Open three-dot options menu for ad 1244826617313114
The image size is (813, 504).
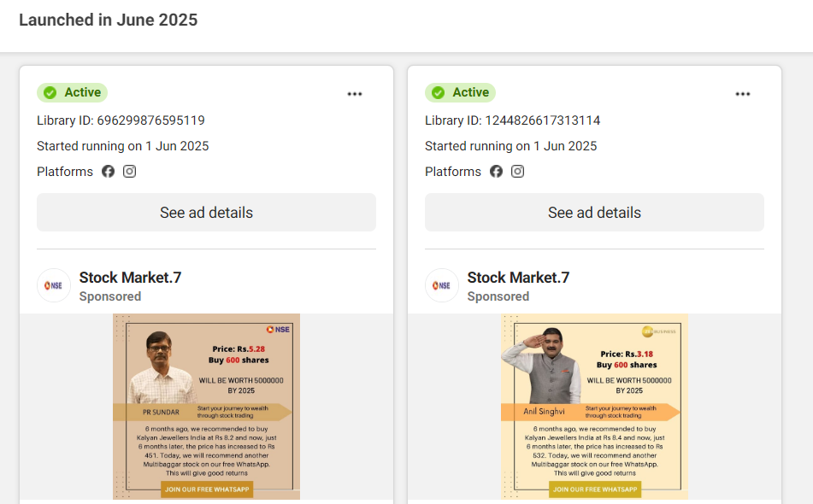[x=743, y=94]
